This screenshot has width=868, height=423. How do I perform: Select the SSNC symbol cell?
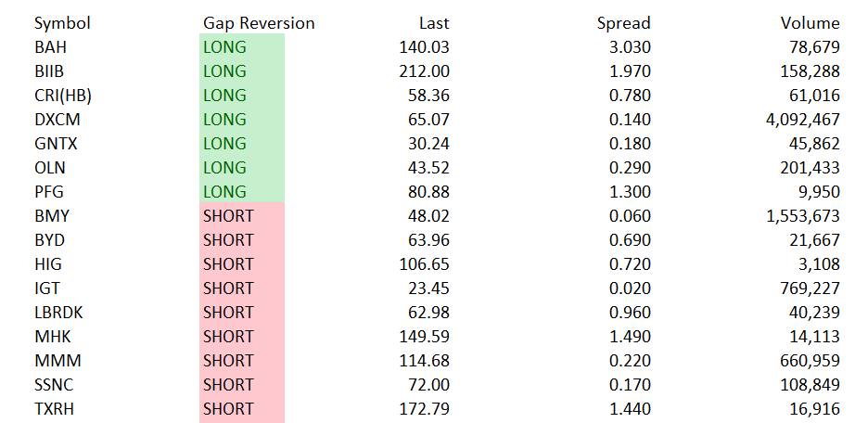[54, 385]
